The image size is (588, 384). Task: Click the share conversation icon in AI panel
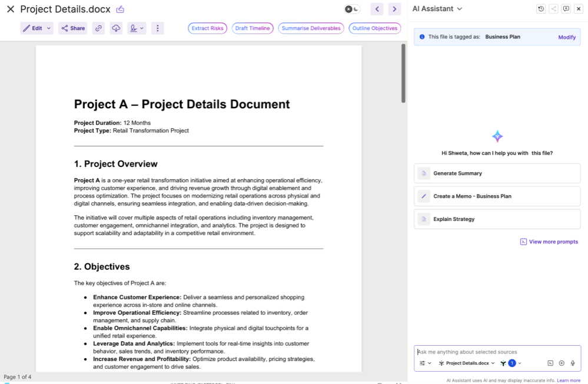[x=553, y=9]
